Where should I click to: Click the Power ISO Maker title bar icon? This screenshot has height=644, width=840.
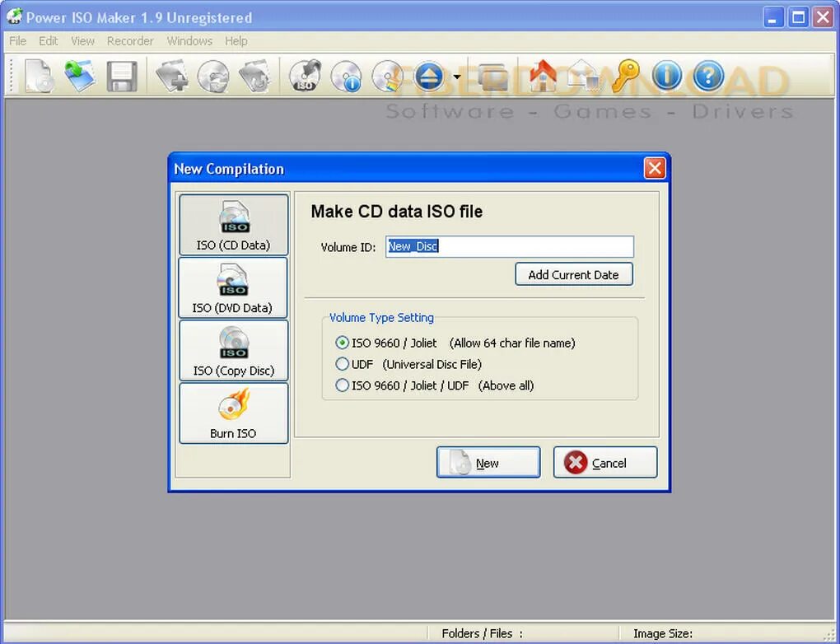(15, 16)
